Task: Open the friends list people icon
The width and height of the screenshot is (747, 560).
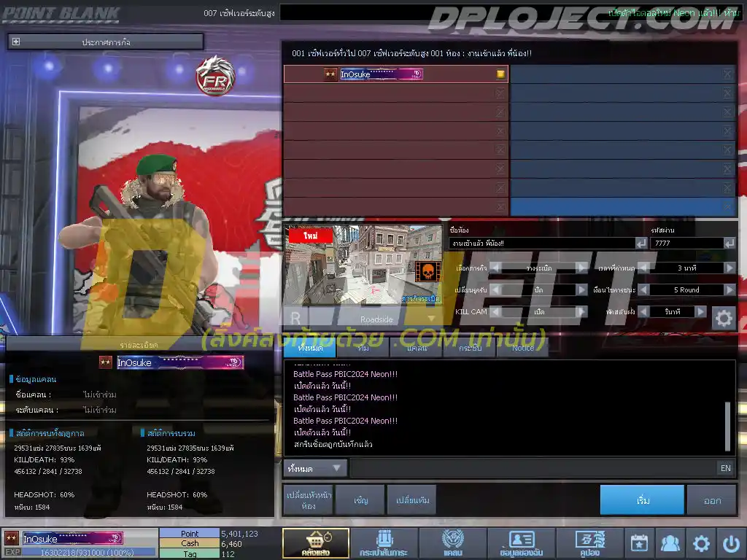Action: 670,543
